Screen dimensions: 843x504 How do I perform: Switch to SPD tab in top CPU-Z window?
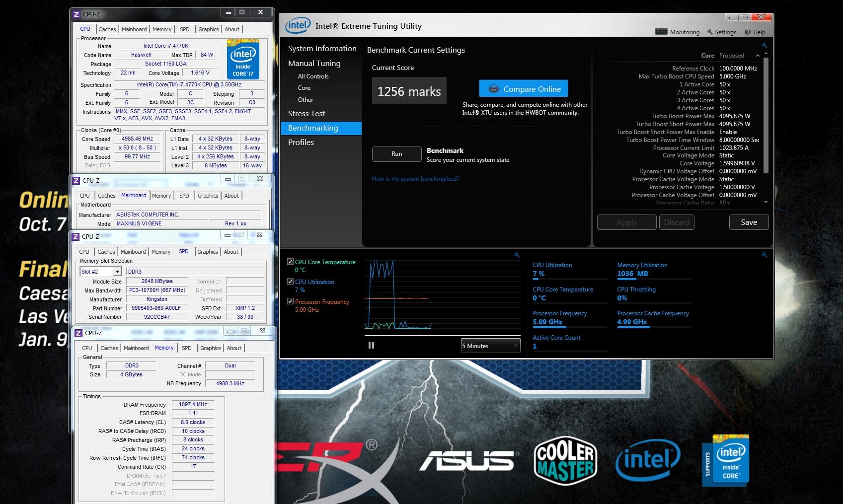[x=185, y=29]
